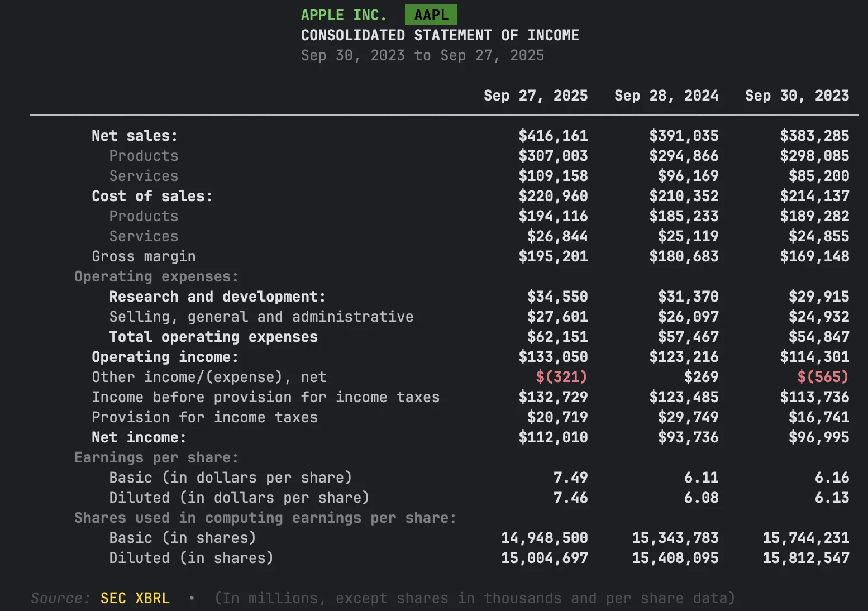Click basic shares value 14,948,500
Viewport: 868px width, 611px height.
point(545,538)
